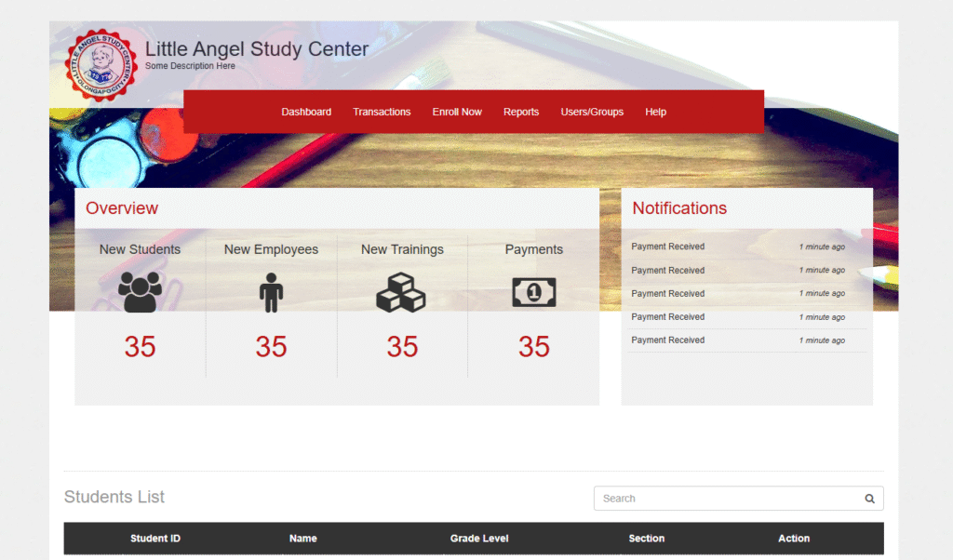953x560 pixels.
Task: Click the Student ID column header
Action: (155, 539)
